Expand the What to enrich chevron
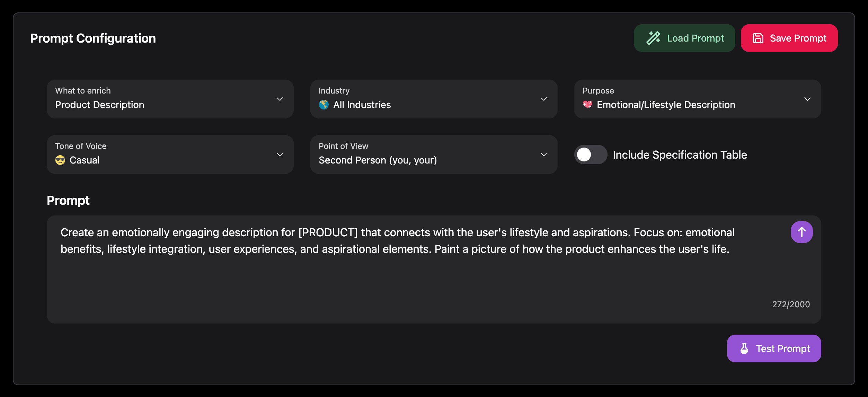Screen dimensions: 868x397 point(280,99)
